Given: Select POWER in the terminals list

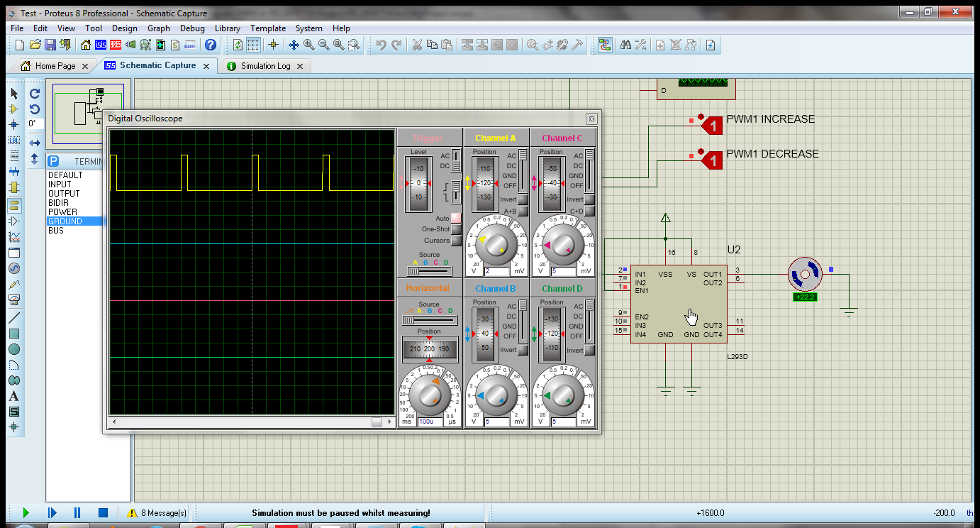Looking at the screenshot, I should click(x=63, y=212).
